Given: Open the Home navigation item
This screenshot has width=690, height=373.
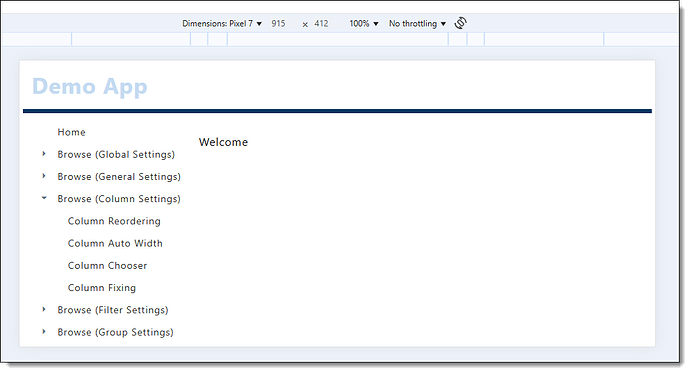Looking at the screenshot, I should pyautogui.click(x=71, y=132).
